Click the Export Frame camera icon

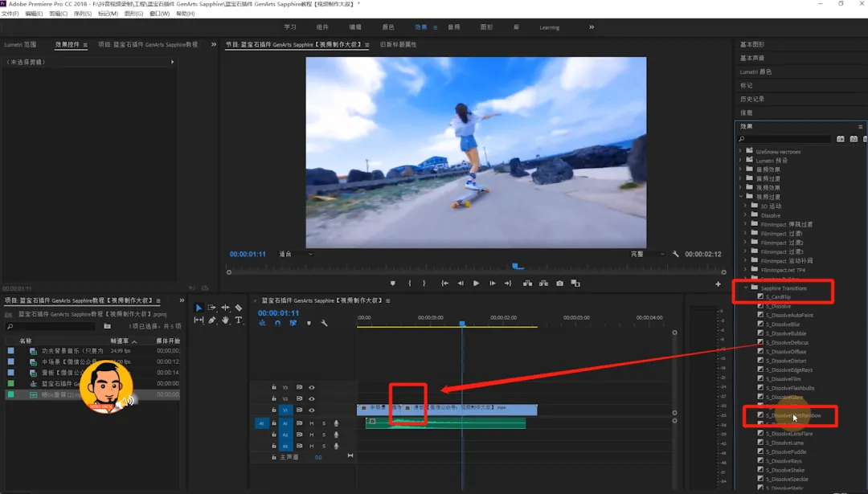(559, 284)
